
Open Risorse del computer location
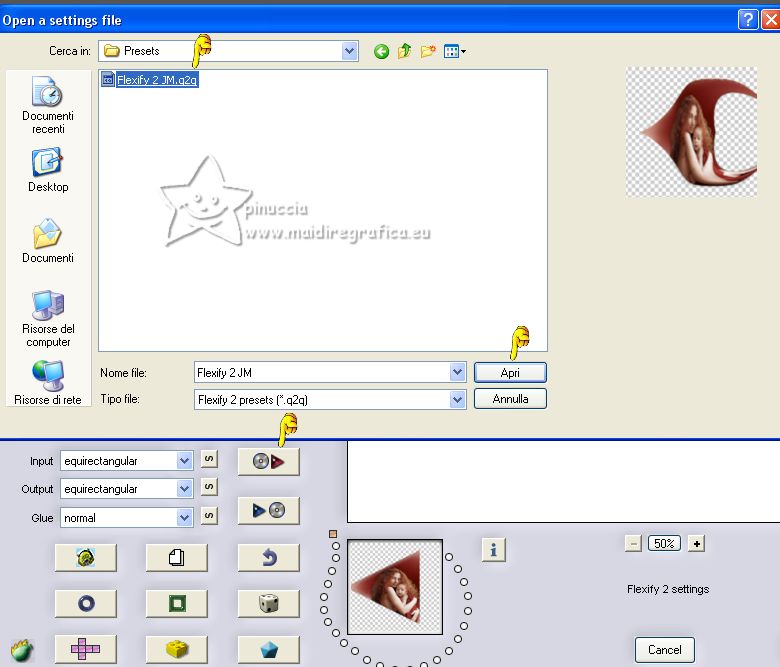[x=48, y=318]
